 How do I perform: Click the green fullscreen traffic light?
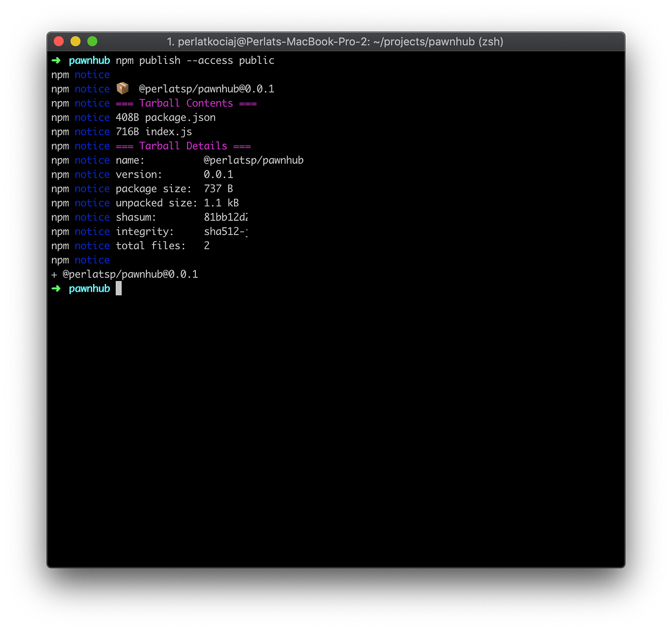[92, 41]
